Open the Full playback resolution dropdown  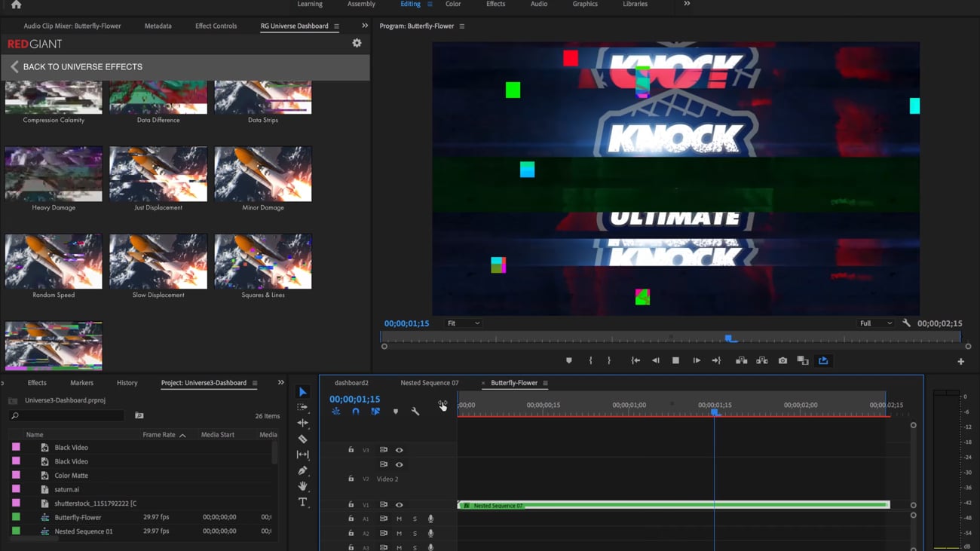tap(875, 323)
